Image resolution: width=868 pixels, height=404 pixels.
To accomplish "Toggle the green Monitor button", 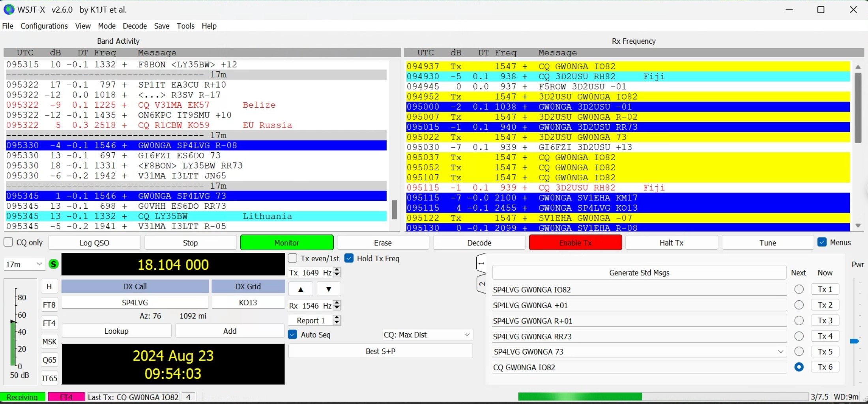I will point(287,243).
